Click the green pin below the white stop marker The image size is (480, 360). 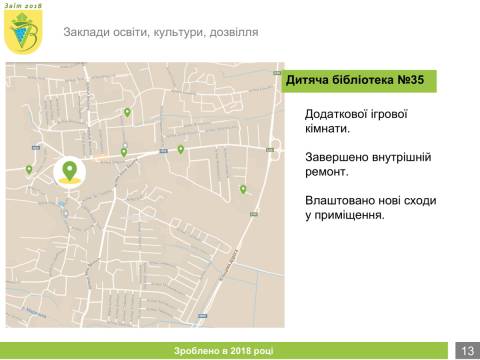[124, 153]
